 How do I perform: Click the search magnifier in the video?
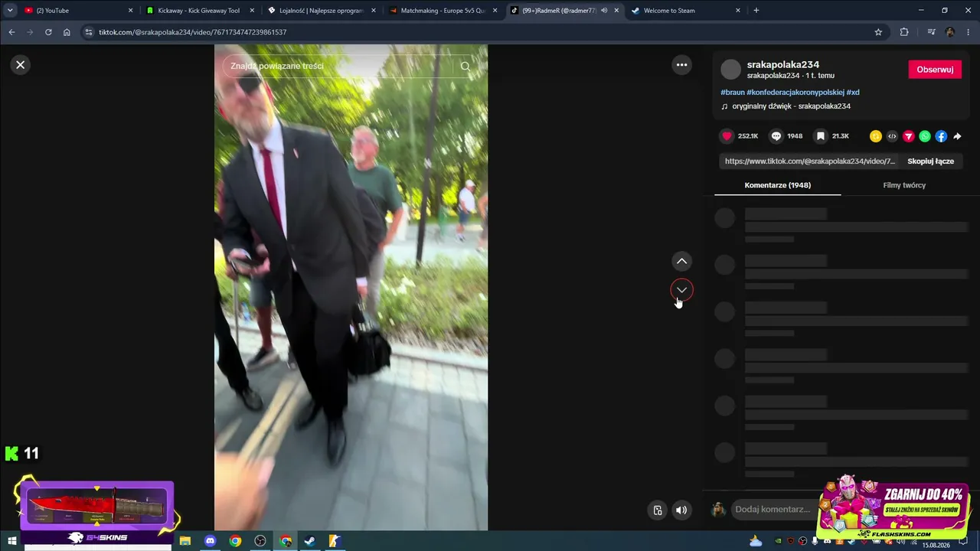tap(465, 67)
